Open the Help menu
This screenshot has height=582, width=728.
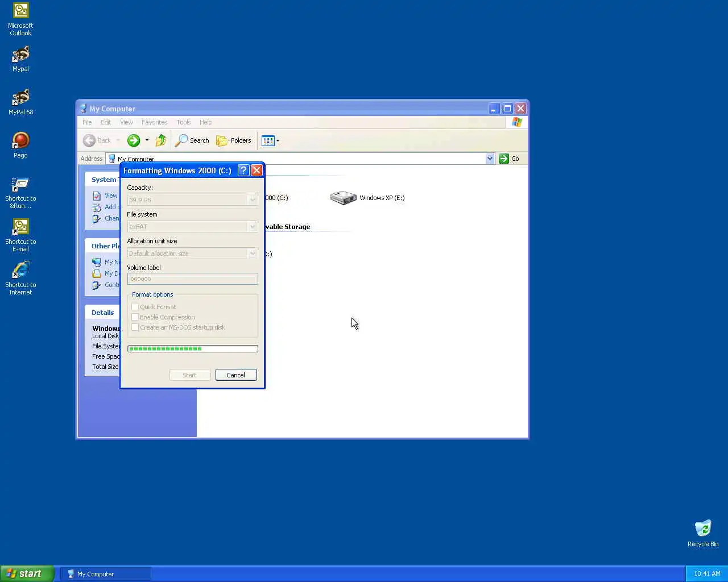tap(206, 122)
